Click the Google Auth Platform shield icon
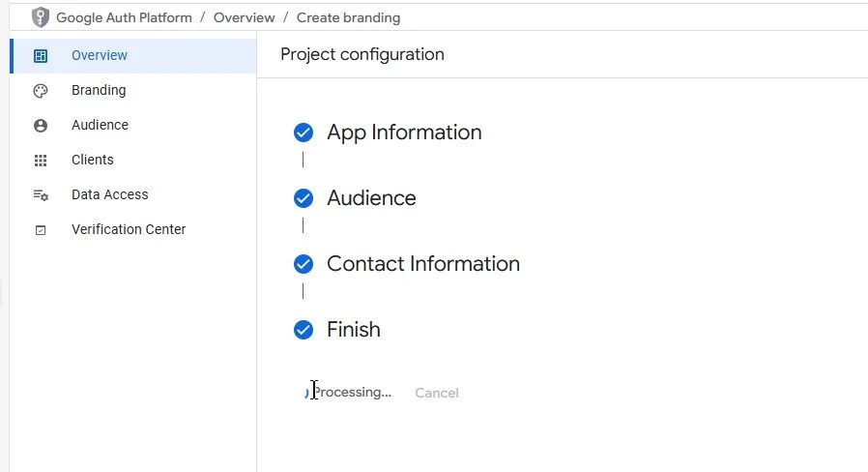Image resolution: width=868 pixels, height=472 pixels. tap(40, 17)
